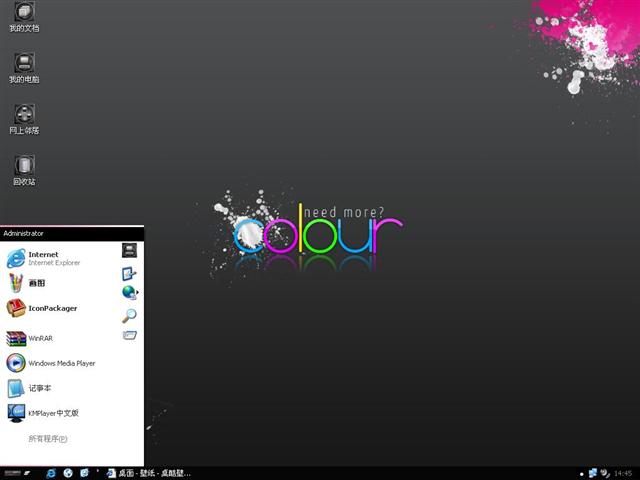640x480 pixels.
Task: Open the 我的文档 desktop icon
Action: 24,17
